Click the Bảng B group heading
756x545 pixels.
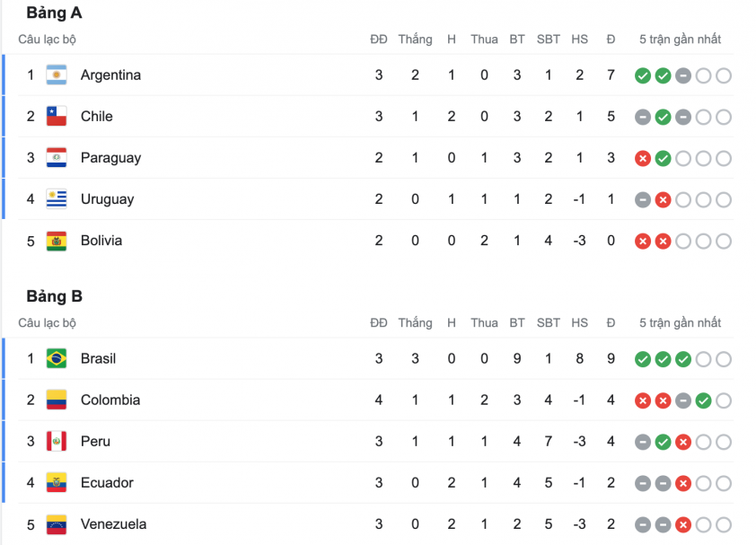pos(54,296)
